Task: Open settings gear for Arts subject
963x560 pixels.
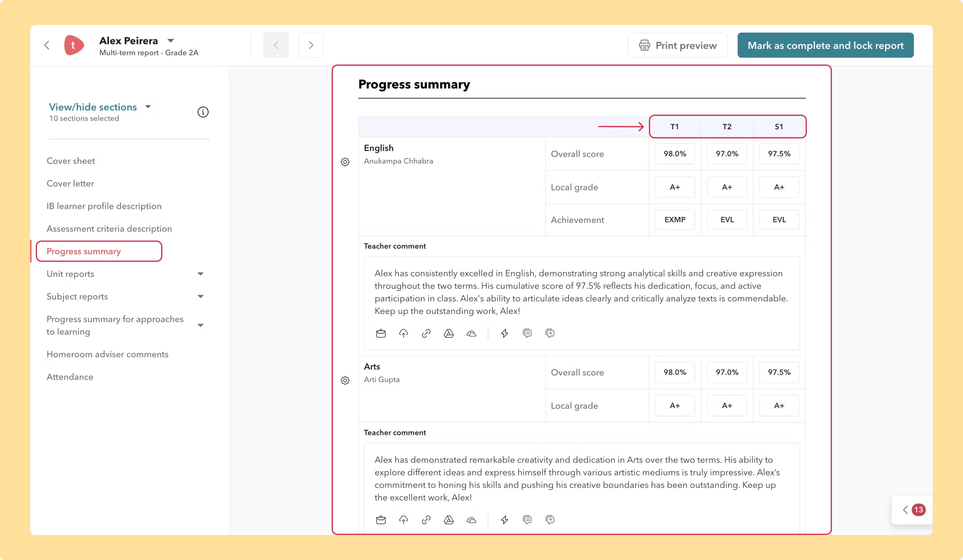Action: click(345, 380)
